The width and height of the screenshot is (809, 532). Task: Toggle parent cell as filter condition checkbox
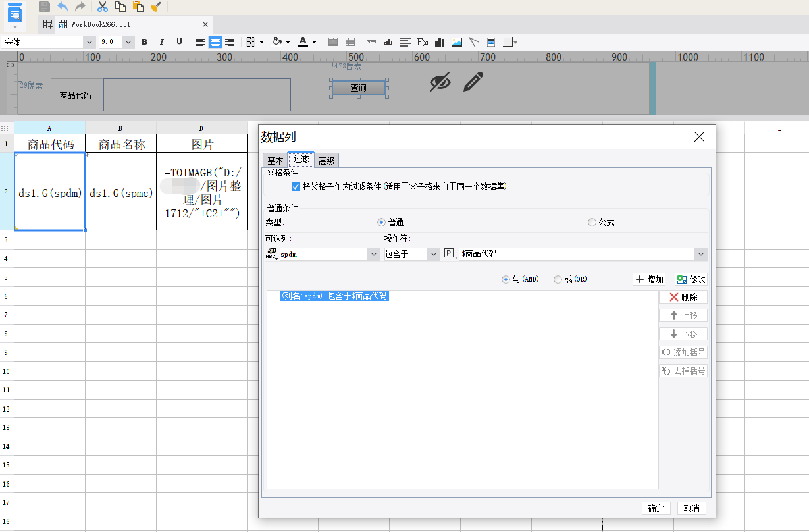(x=296, y=186)
